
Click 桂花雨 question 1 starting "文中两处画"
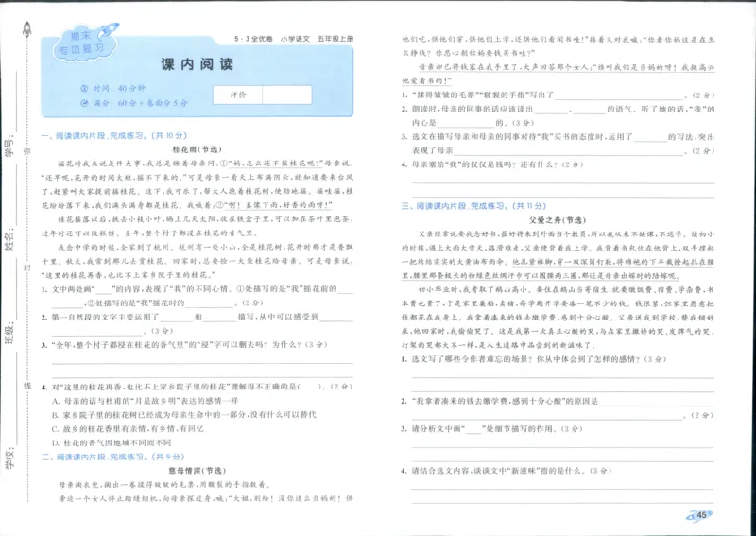(x=198, y=296)
